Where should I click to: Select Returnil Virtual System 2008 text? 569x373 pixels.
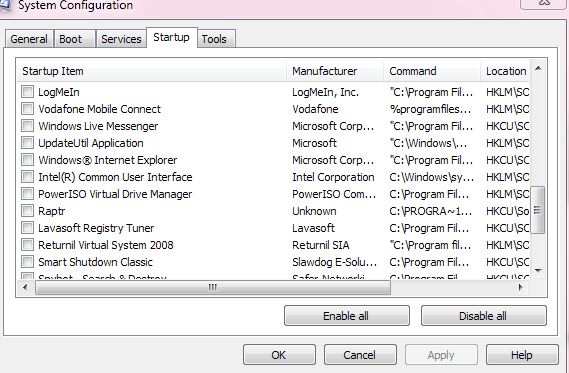[106, 246]
